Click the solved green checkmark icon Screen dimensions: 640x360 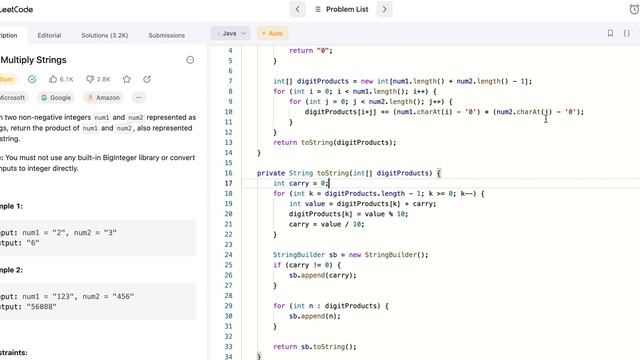[32, 79]
